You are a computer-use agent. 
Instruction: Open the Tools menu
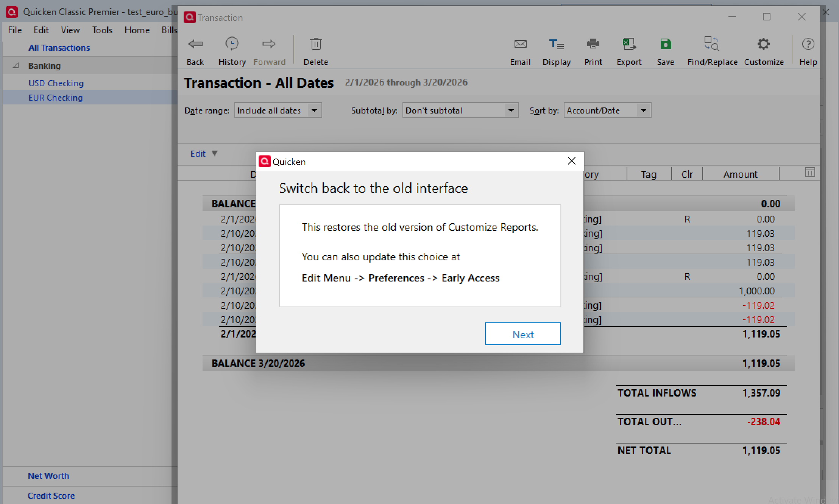click(102, 30)
